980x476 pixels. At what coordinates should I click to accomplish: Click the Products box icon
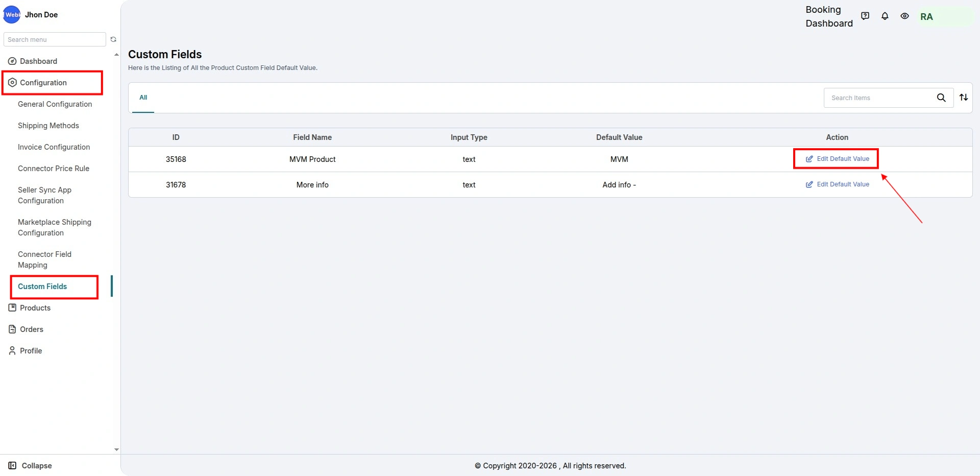(12, 308)
